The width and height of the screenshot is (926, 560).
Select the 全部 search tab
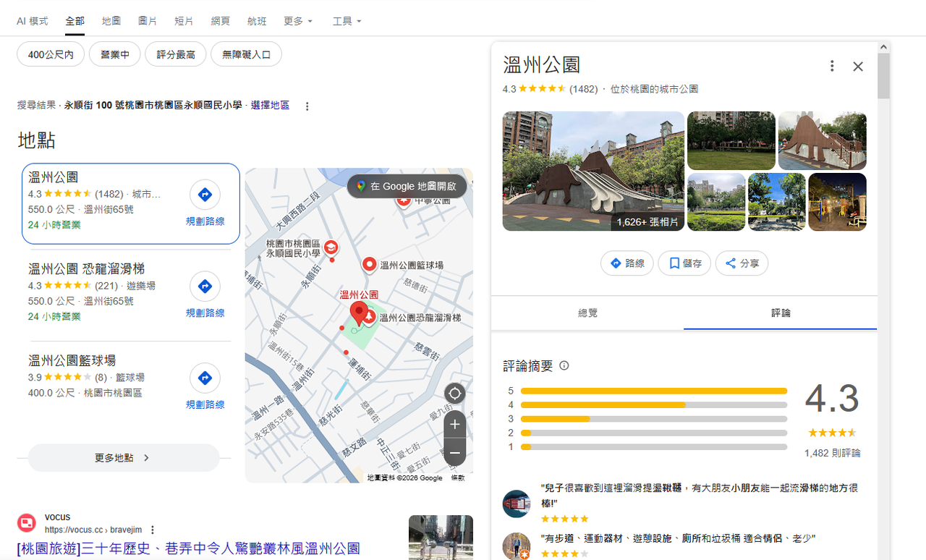pos(75,21)
